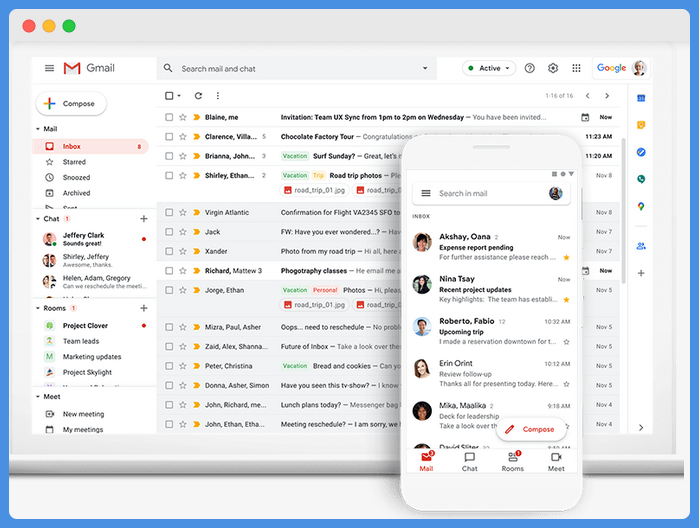The width and height of the screenshot is (699, 528).
Task: Open road_trip_01.jpg attachment under Shirley email
Action: (x=314, y=190)
